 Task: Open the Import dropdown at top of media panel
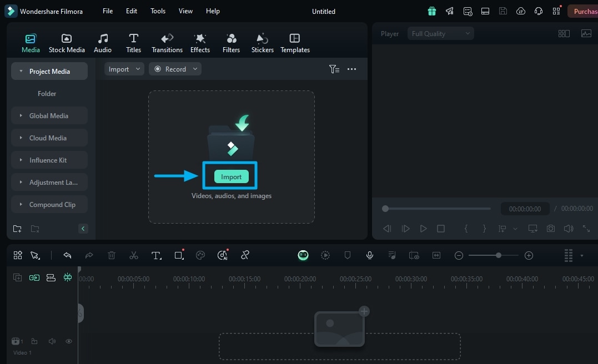point(124,69)
